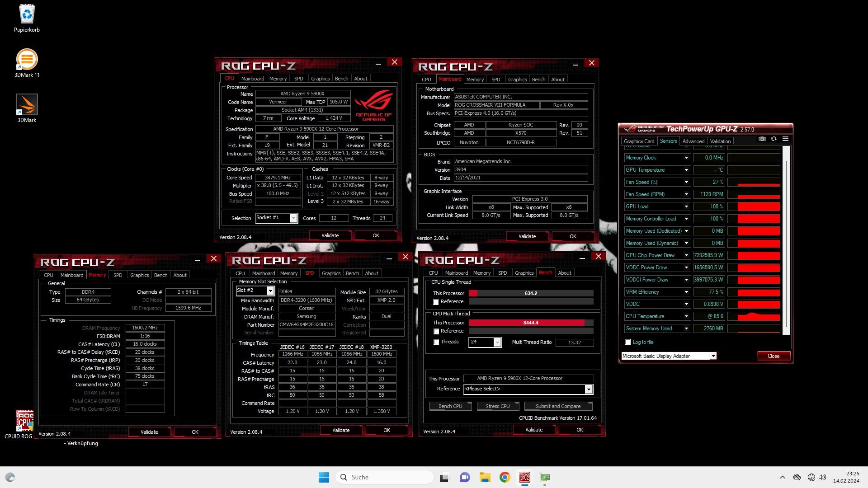The height and width of the screenshot is (488, 868).
Task: Click the ROG CPU-Z taskbar icon
Action: (525, 477)
